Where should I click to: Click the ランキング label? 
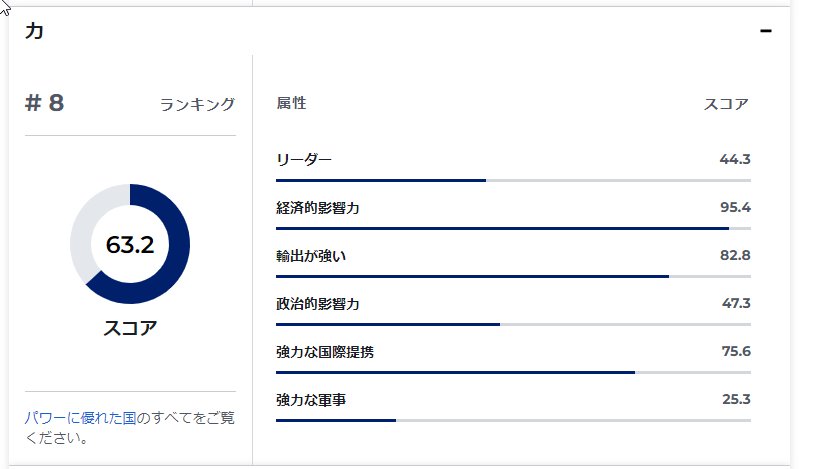(197, 104)
